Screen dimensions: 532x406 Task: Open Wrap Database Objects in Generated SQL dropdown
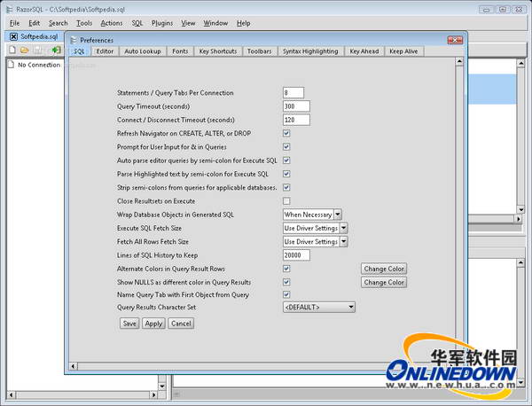[312, 215]
